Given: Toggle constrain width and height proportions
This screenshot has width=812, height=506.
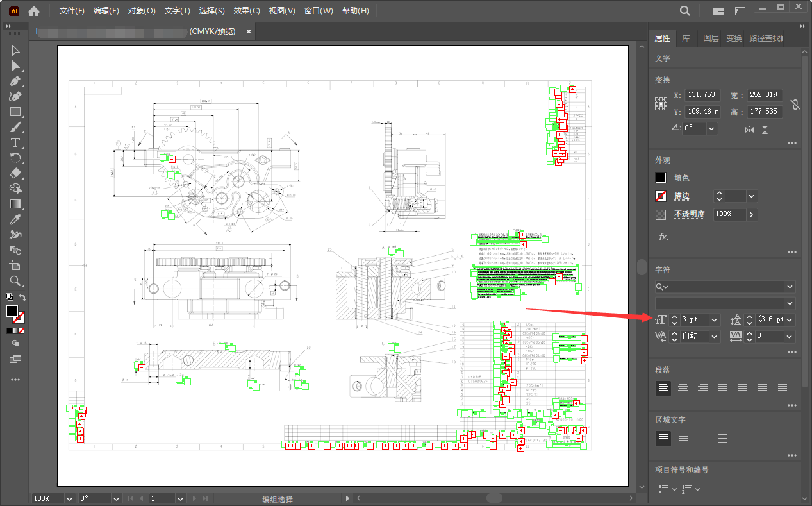Looking at the screenshot, I should pos(795,104).
